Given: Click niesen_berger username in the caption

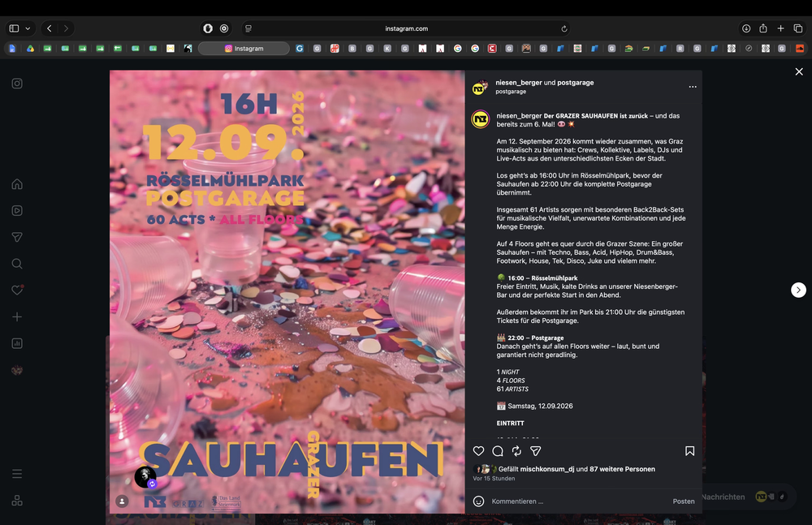Looking at the screenshot, I should click(519, 116).
